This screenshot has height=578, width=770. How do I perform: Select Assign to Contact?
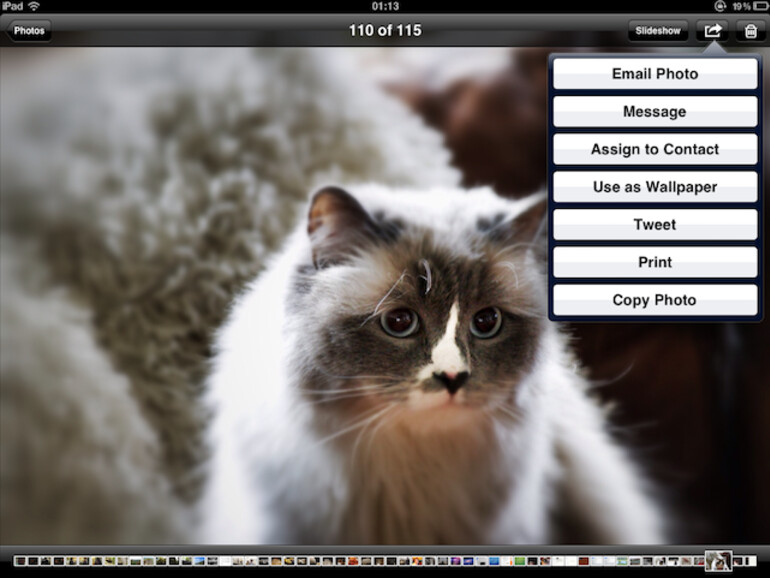pos(655,149)
